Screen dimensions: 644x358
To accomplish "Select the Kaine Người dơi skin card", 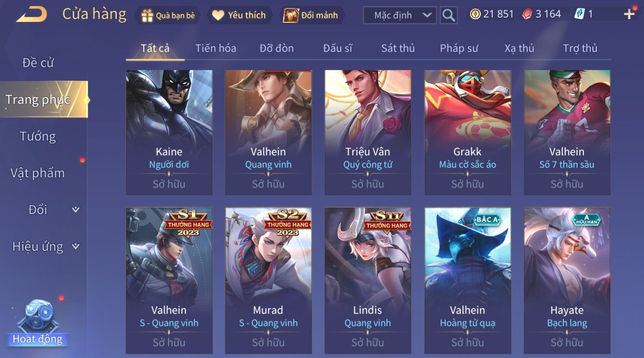I will click(169, 133).
